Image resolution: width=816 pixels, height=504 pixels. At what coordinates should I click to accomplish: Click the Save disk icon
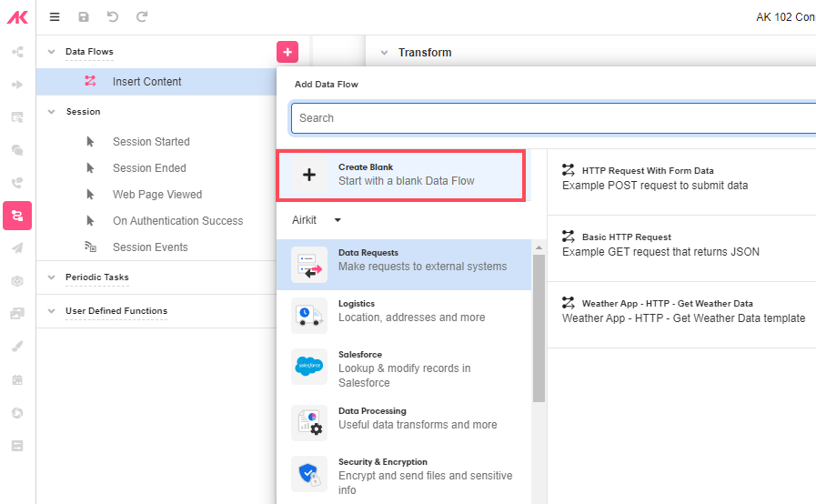(x=84, y=17)
